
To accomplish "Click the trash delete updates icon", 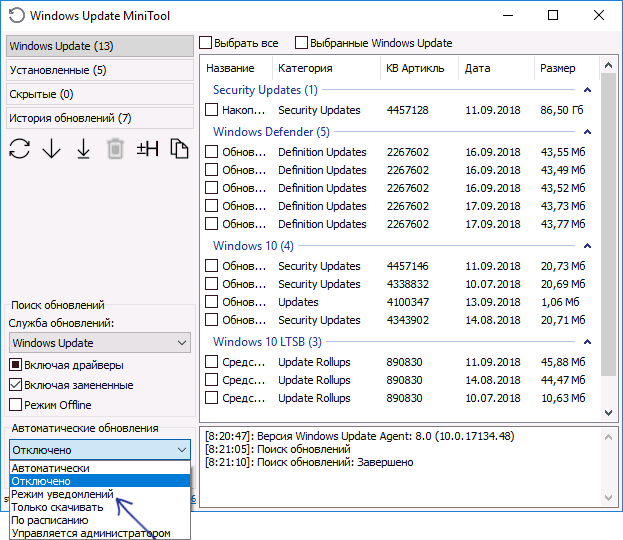I will [x=115, y=149].
